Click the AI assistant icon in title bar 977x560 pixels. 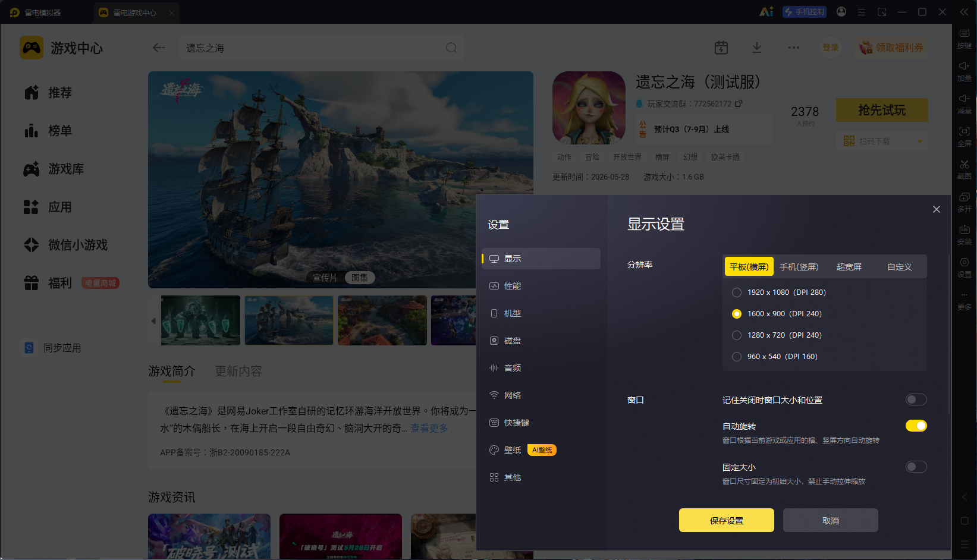[x=766, y=12]
